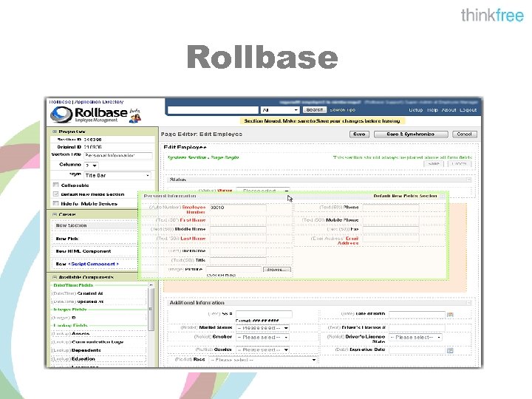Image resolution: width=532 pixels, height=399 pixels.
Task: Open the Race dropdown
Action: pos(263,360)
